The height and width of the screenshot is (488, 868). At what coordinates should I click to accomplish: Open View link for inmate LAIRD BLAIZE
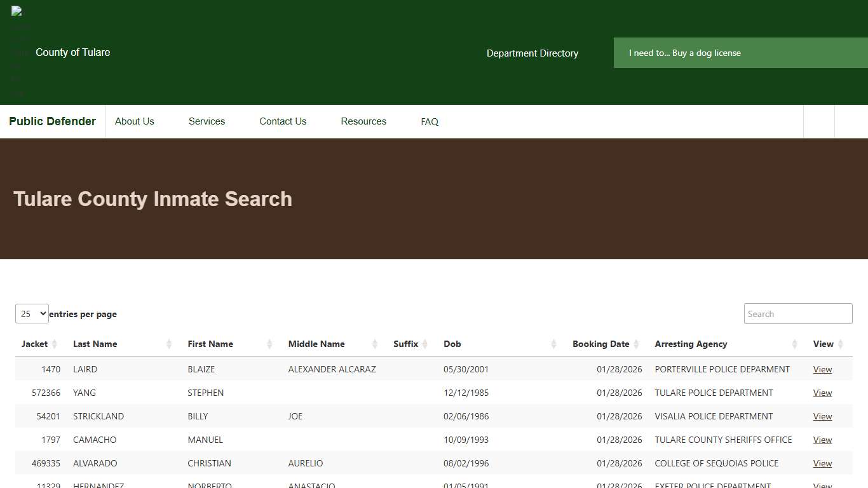(822, 369)
